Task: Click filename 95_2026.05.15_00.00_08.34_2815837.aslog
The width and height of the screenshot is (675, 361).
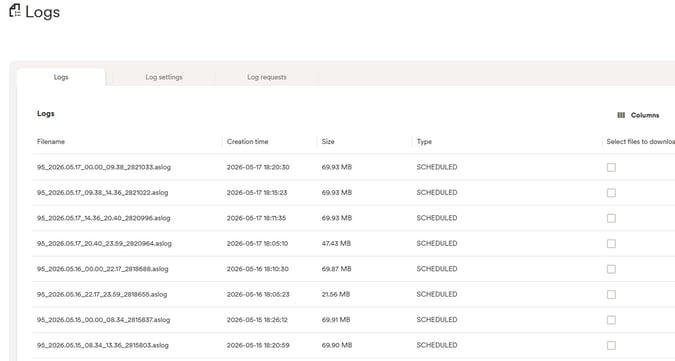Action: tap(103, 319)
